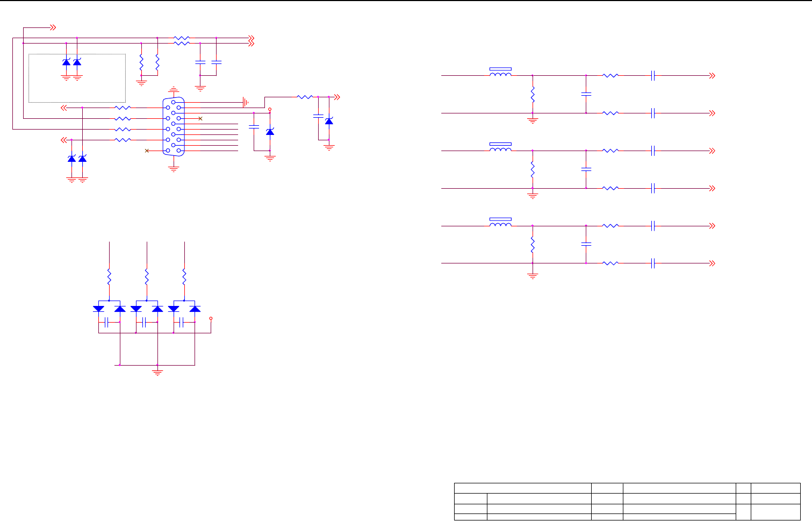Select the ground symbol directly below the connector
This screenshot has width=812, height=521.
(x=174, y=169)
